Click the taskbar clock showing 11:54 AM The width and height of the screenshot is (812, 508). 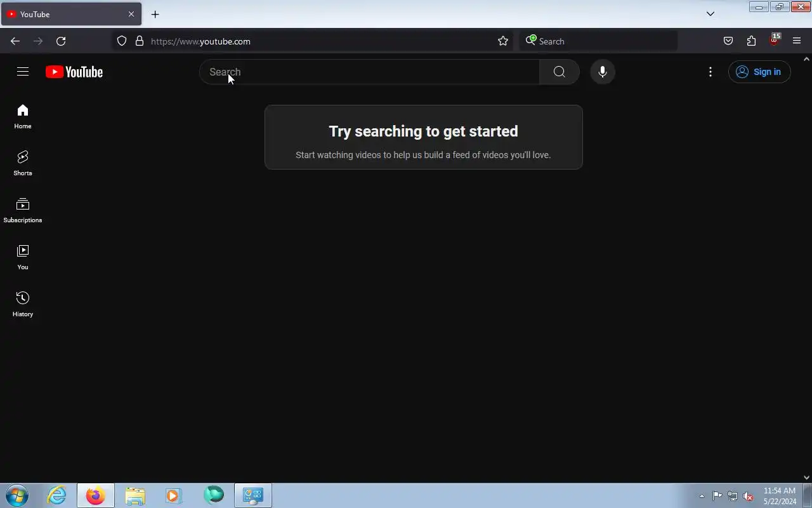click(780, 496)
